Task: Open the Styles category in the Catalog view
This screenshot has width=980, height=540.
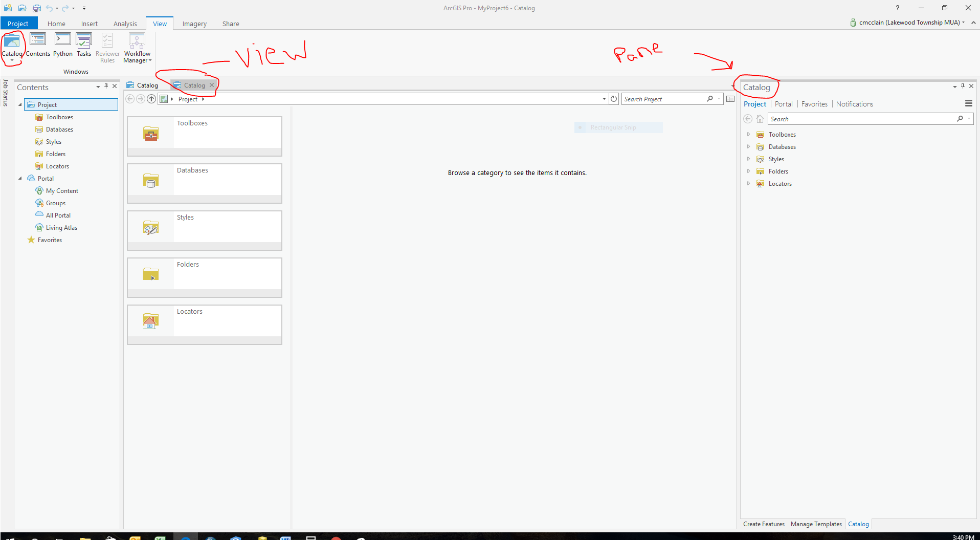Action: pos(204,229)
